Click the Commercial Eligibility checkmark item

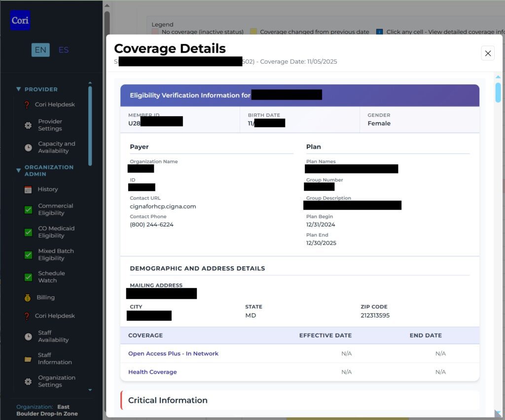[28, 210]
